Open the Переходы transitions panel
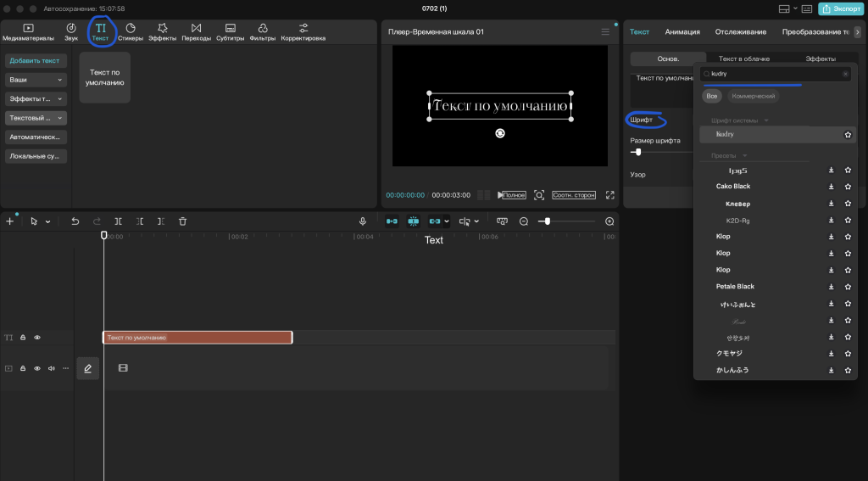 coord(196,32)
